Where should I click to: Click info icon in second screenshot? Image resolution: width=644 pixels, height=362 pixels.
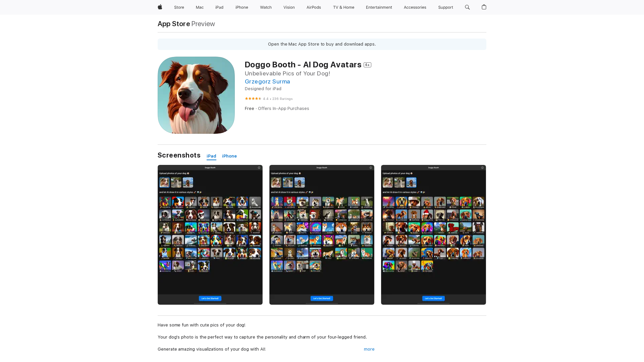371,168
